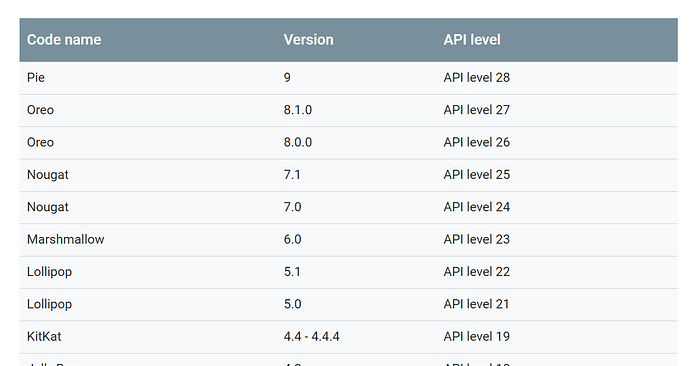Select the Lollipop cell in the 5.0 row
Image resolution: width=690 pixels, height=366 pixels.
[49, 304]
